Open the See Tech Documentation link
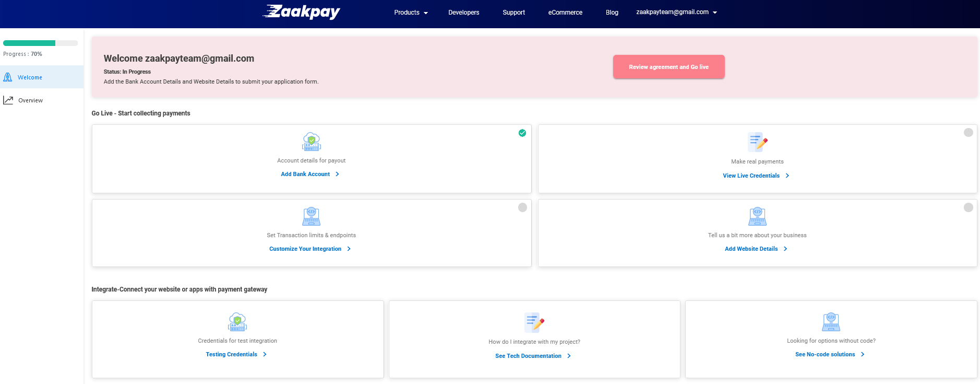980x384 pixels. pos(528,356)
